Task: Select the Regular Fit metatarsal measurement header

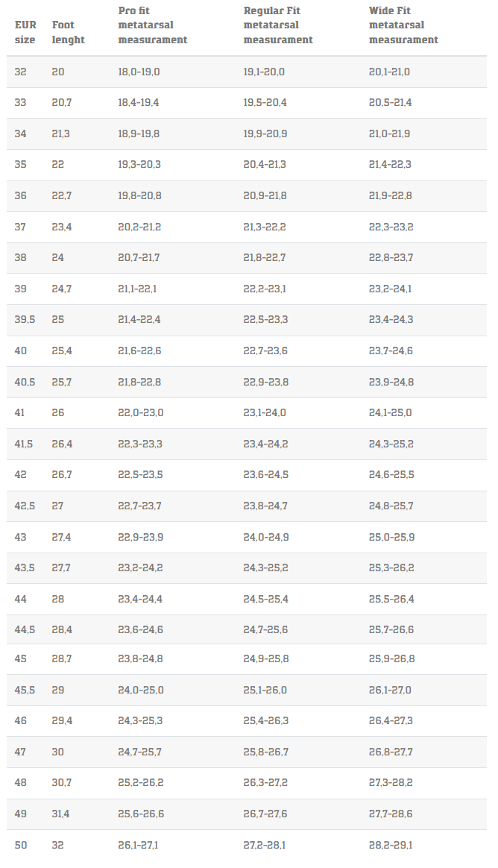Action: coord(278,25)
